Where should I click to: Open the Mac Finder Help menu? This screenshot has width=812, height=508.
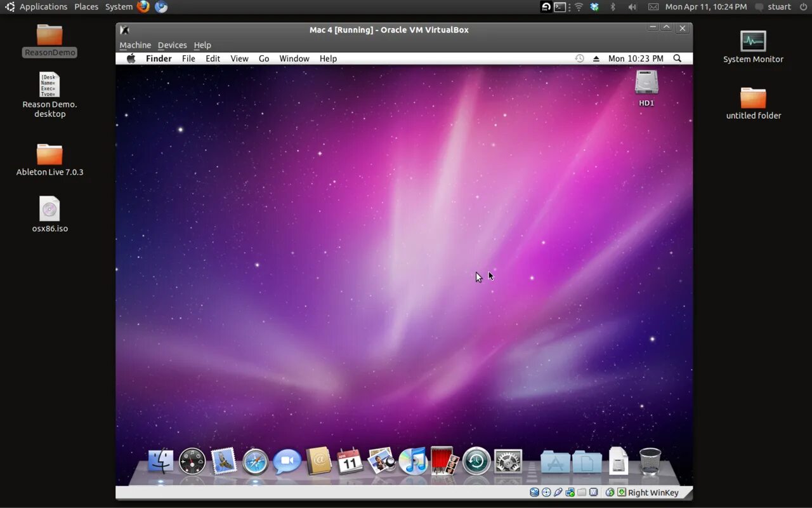point(328,58)
